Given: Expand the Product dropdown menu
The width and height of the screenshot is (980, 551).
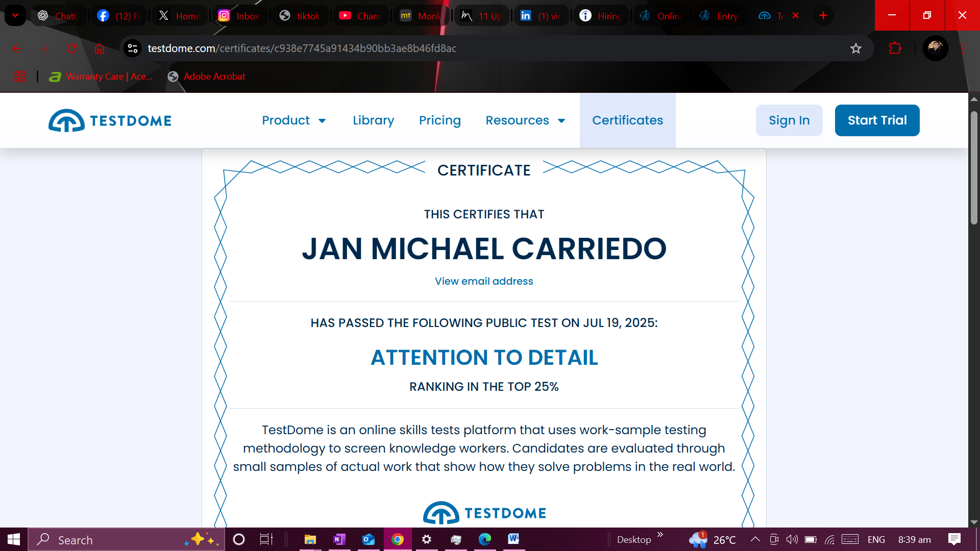Looking at the screenshot, I should pyautogui.click(x=294, y=120).
